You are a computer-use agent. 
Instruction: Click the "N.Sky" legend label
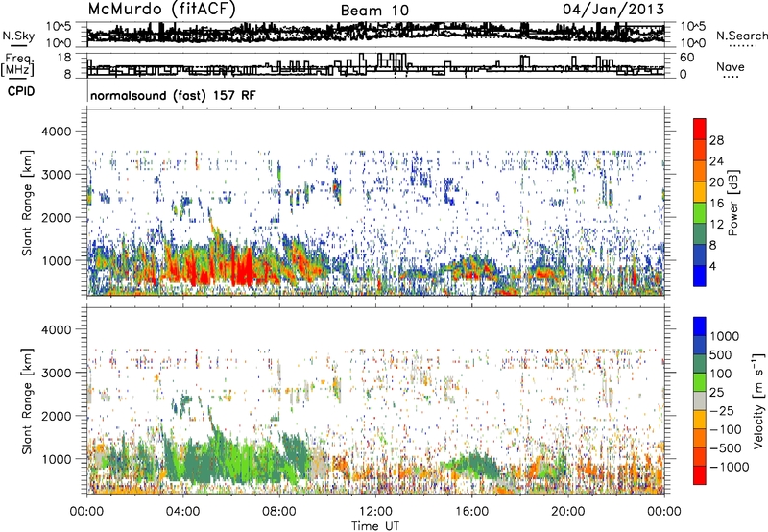pos(18,36)
